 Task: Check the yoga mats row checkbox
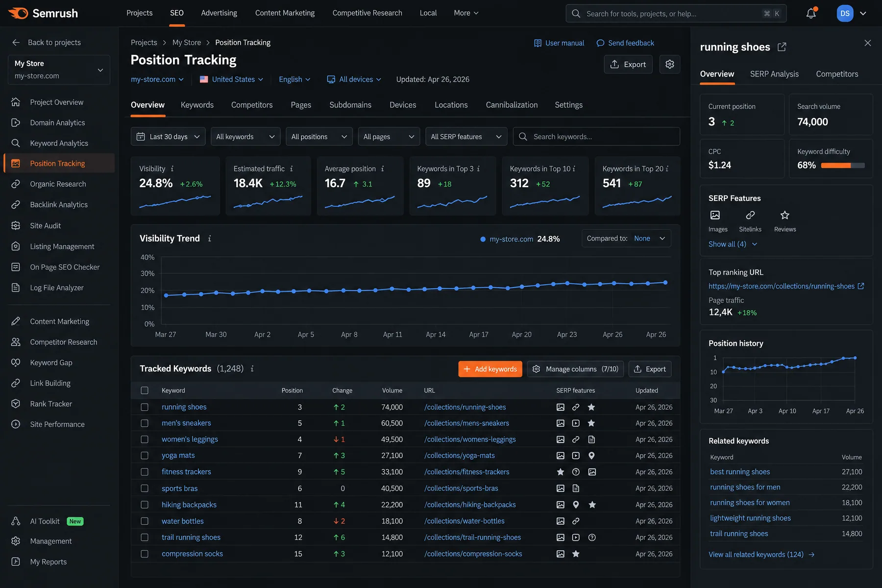(x=145, y=456)
